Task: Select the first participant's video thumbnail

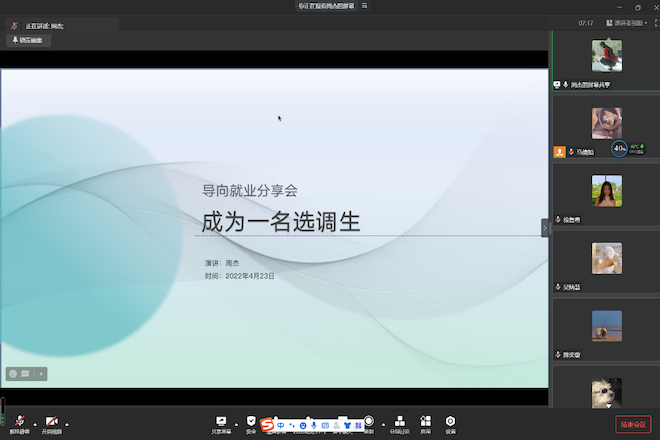Action: [606, 56]
